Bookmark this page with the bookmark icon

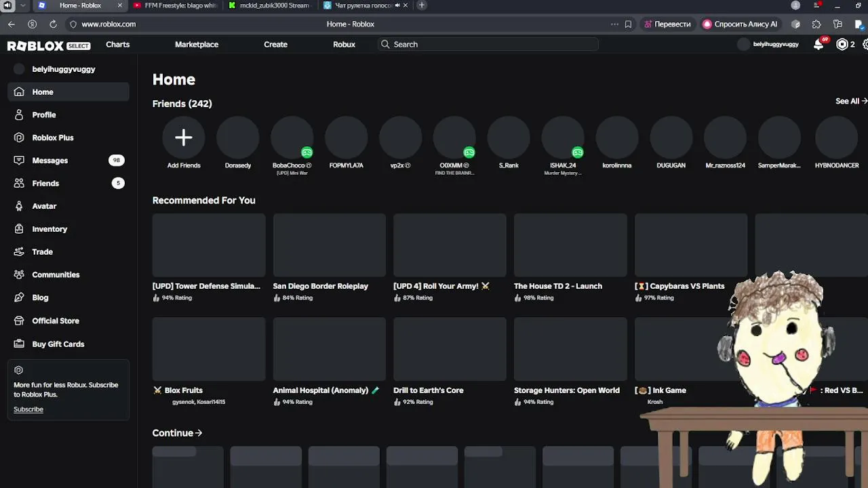tap(628, 24)
